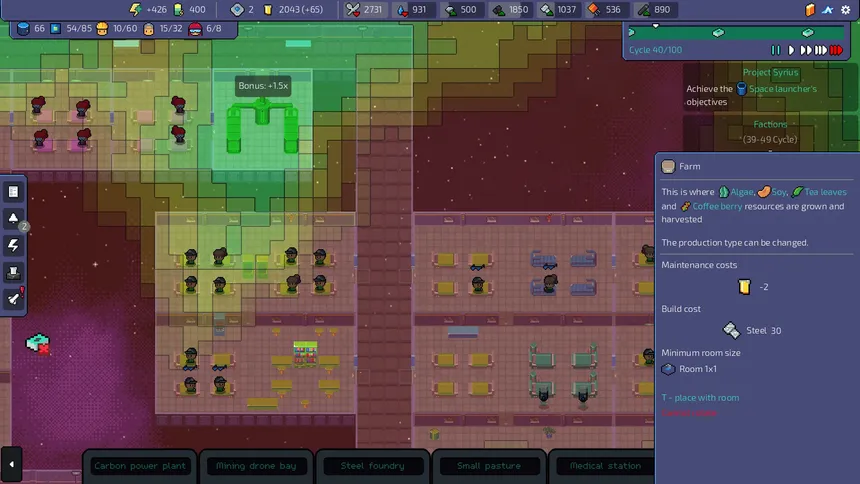Click the energy production lightning icon

pyautogui.click(x=135, y=9)
